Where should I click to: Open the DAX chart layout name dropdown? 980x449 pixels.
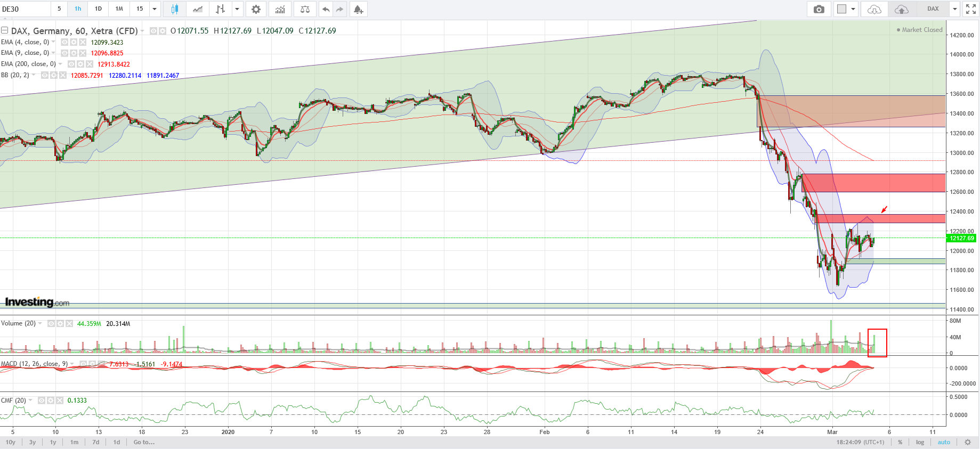pyautogui.click(x=955, y=9)
